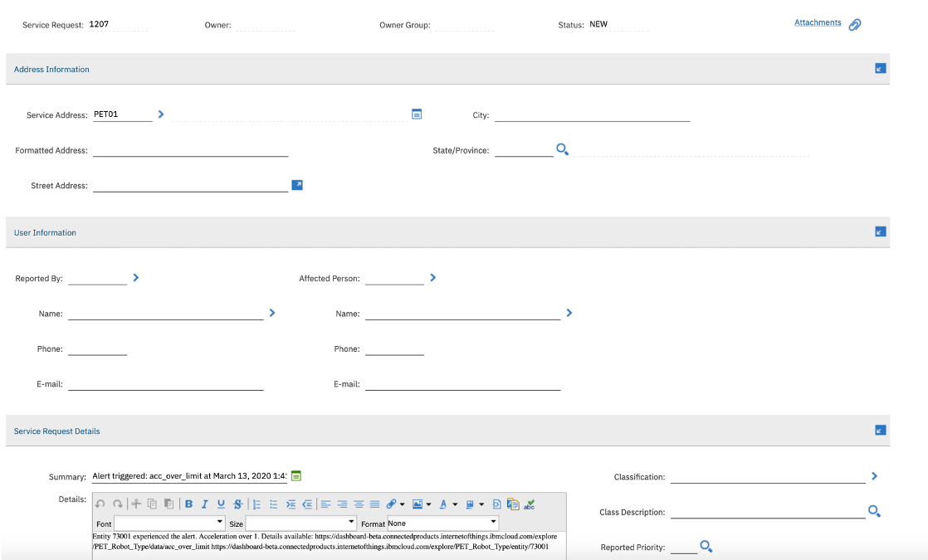Insert a numbered list in Details
Screen dimensions: 928x560
pyautogui.click(x=256, y=504)
